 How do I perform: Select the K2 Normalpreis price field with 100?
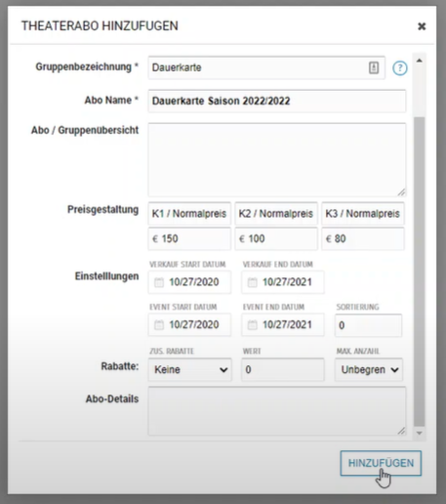coord(276,239)
